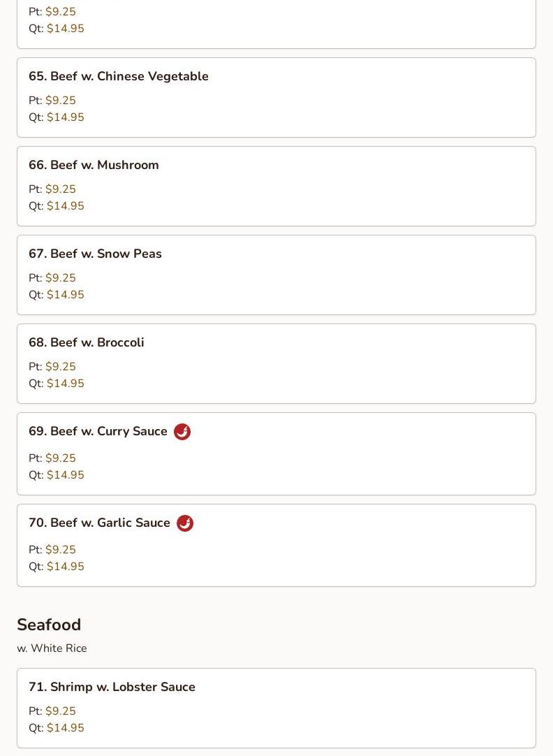Select 69. Beef w. Curry Sauce title
The height and width of the screenshot is (756, 553).
98,431
